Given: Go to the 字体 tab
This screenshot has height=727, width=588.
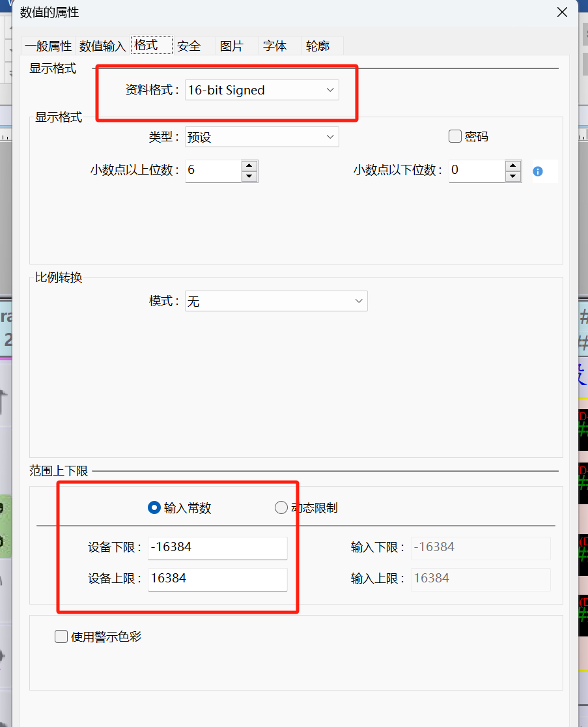Looking at the screenshot, I should pyautogui.click(x=274, y=46).
